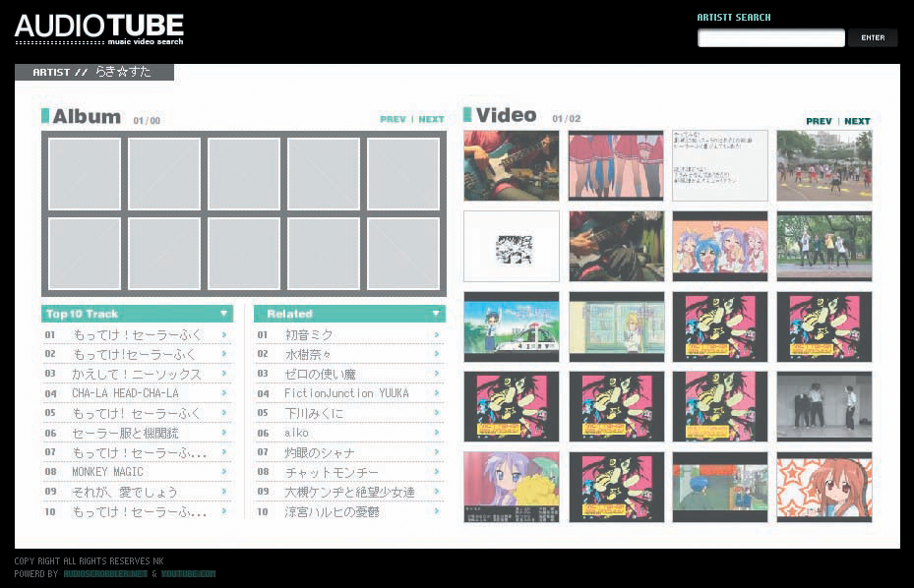This screenshot has width=914, height=588.
Task: Select related artist name FictionJunction YUUKA
Action: pos(347,393)
